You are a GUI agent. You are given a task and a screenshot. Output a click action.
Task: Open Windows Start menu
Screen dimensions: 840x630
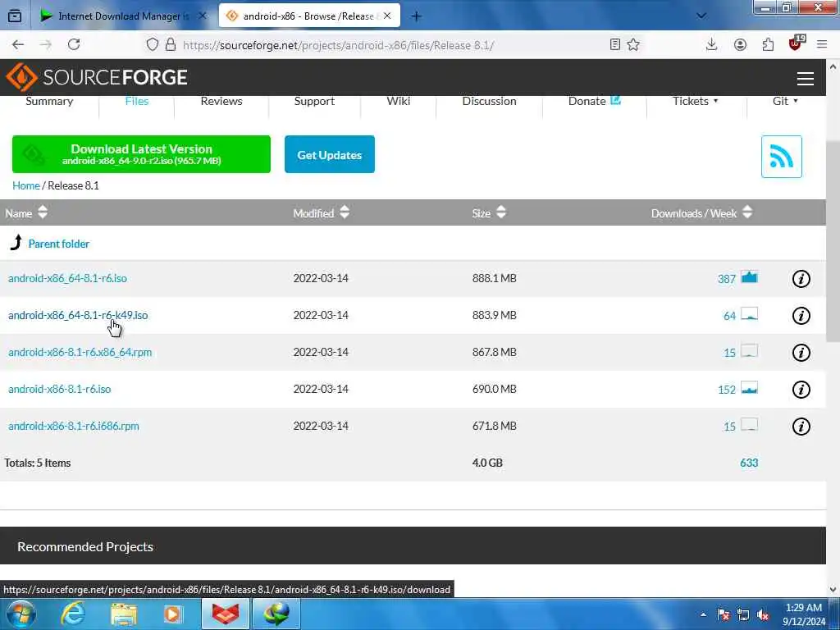click(x=21, y=614)
